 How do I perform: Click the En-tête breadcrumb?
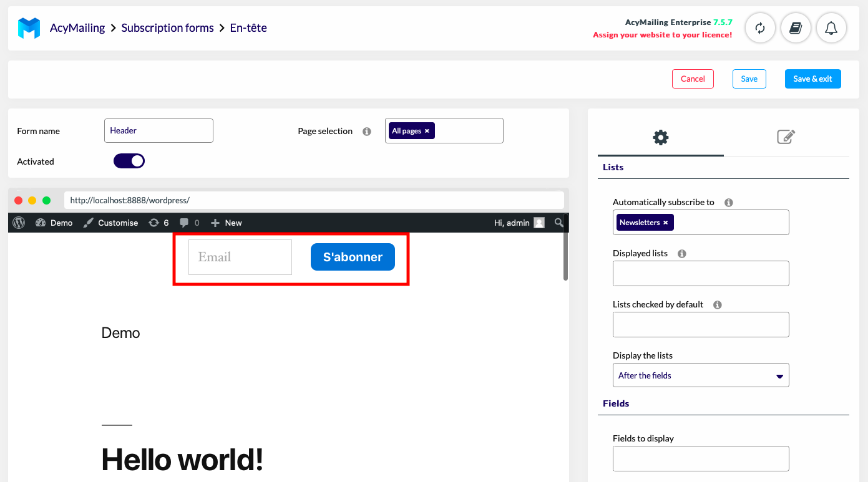pos(248,28)
